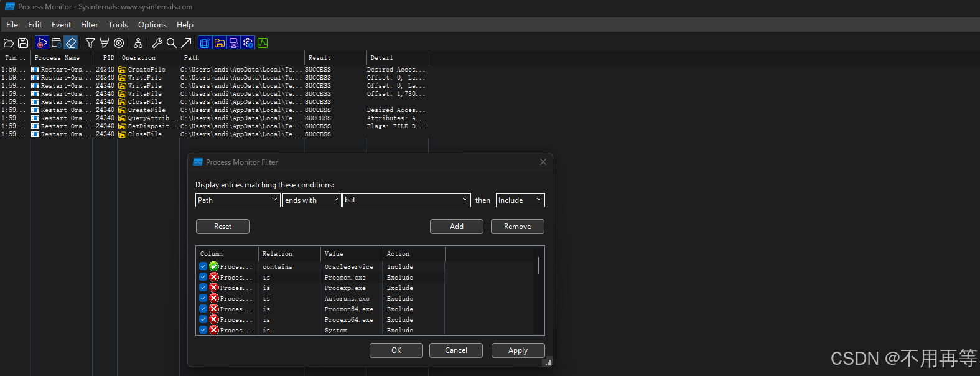Open the Help menu
Image resolution: width=980 pixels, height=376 pixels.
point(185,25)
